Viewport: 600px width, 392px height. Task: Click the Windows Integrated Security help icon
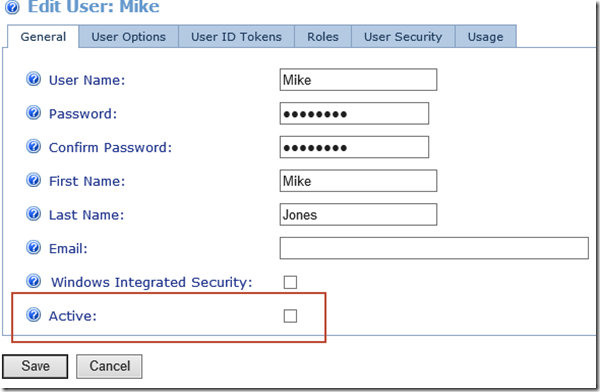[x=33, y=281]
